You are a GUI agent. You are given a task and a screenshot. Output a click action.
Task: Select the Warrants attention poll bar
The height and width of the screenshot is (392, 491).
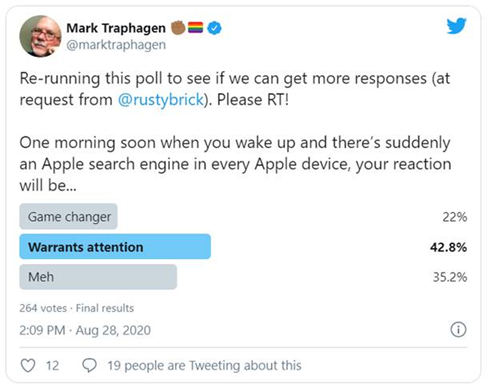pos(115,247)
